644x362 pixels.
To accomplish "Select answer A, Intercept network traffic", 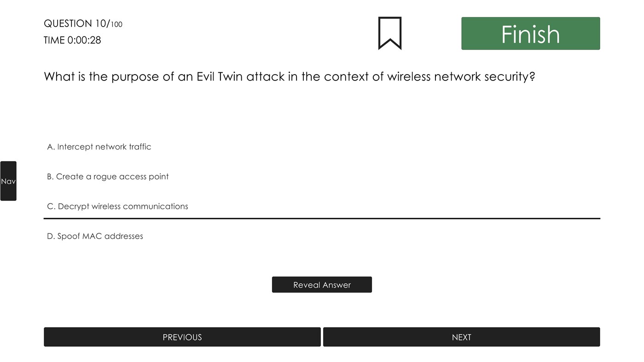I will 99,147.
